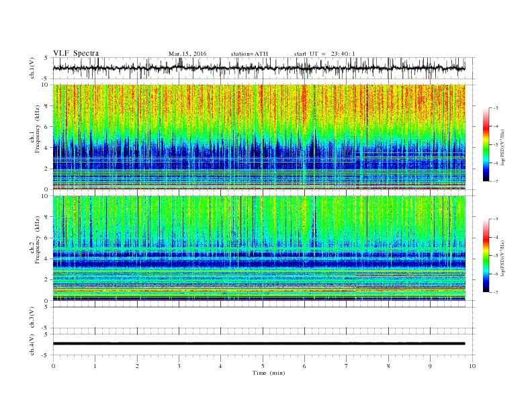Select the date text "Mar.15, 2016"
This screenshot has height=411, width=532.
coord(187,54)
